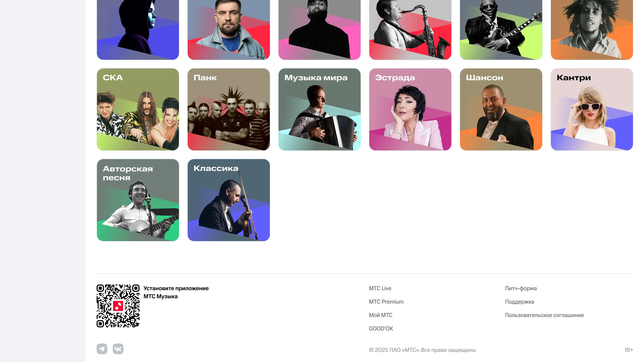The image size is (644, 362).
Task: Open the Классика genre card
Action: pos(228,200)
